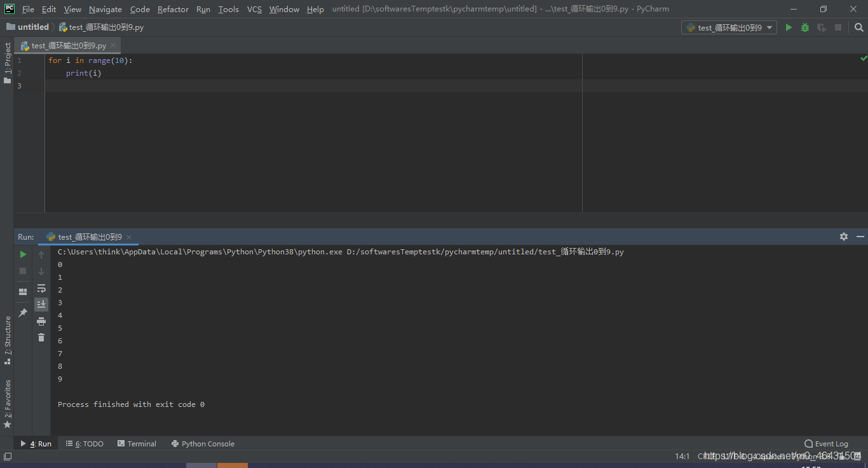Clear console output with the trash icon
Screen dimensions: 868x468
point(41,338)
